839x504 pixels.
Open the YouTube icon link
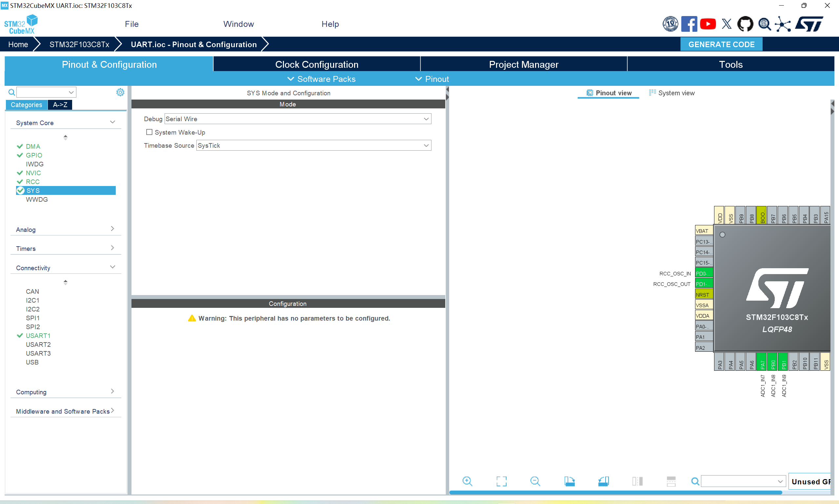(x=708, y=24)
